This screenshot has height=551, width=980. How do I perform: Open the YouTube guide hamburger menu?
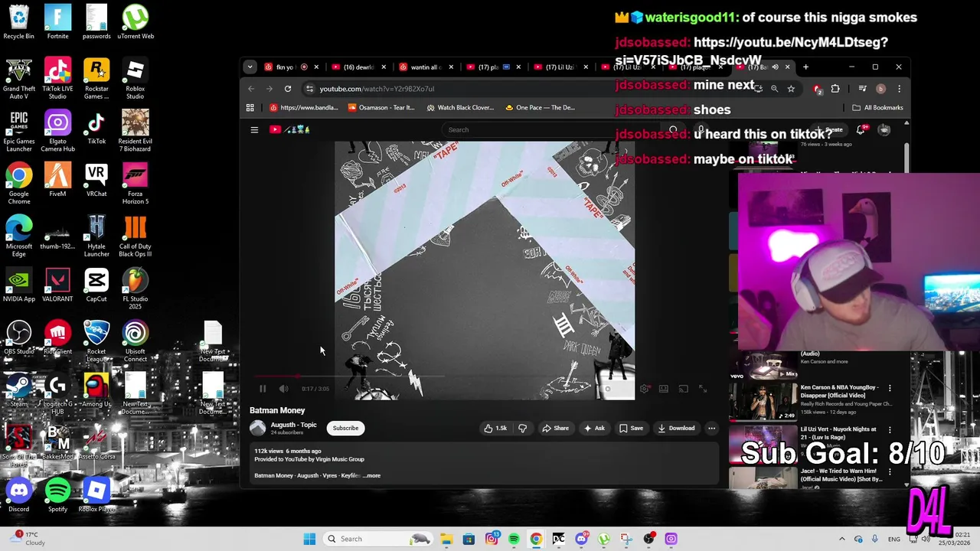point(254,129)
